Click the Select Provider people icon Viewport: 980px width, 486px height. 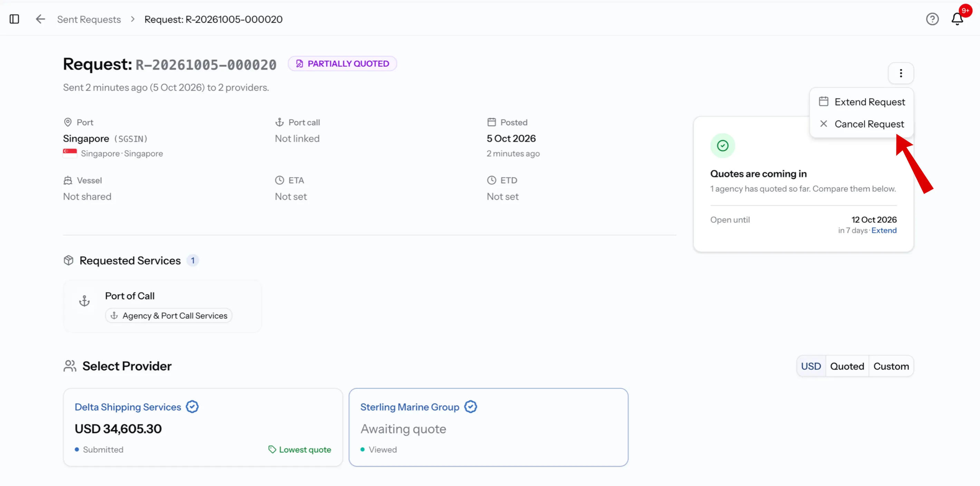click(70, 366)
